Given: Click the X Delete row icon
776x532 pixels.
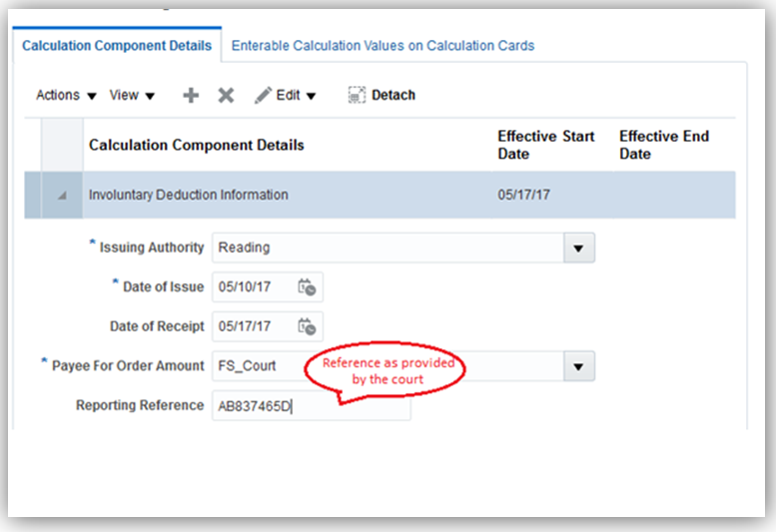Looking at the screenshot, I should 226,95.
